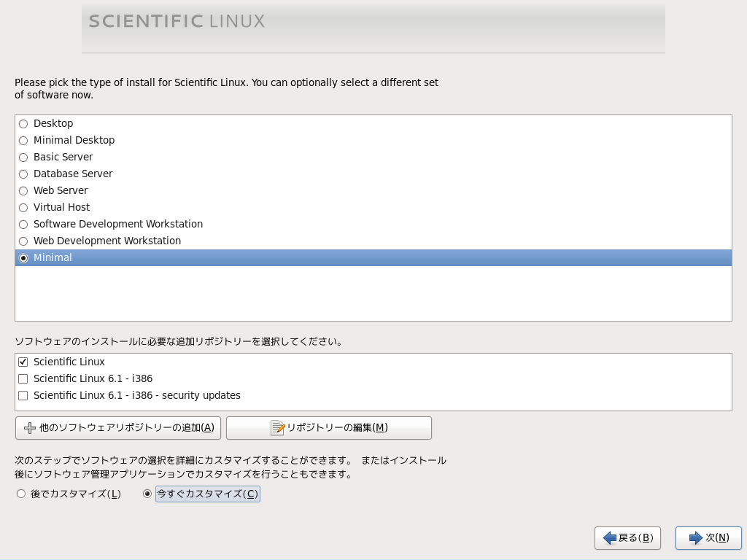Click the SCIENTIFIC LINUX header banner
This screenshot has height=560, width=747.
373,28
